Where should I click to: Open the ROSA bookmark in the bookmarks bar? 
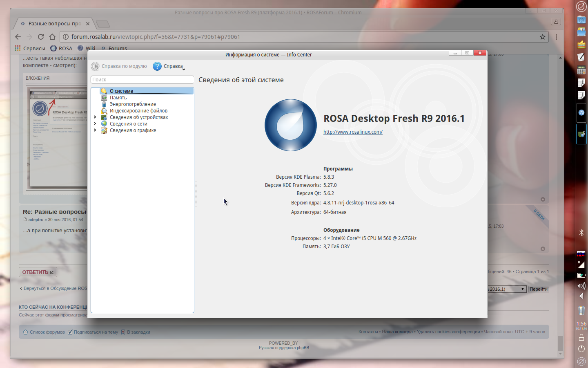[x=61, y=48]
